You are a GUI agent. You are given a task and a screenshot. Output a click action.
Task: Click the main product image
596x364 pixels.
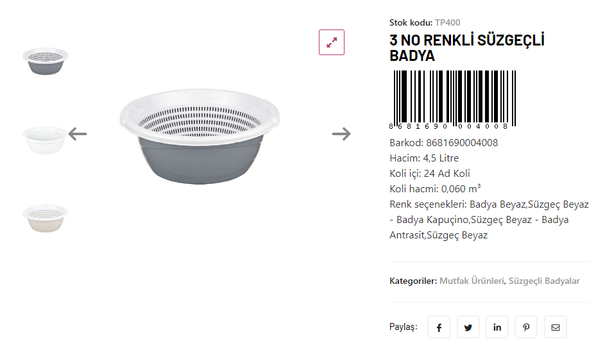coord(200,136)
